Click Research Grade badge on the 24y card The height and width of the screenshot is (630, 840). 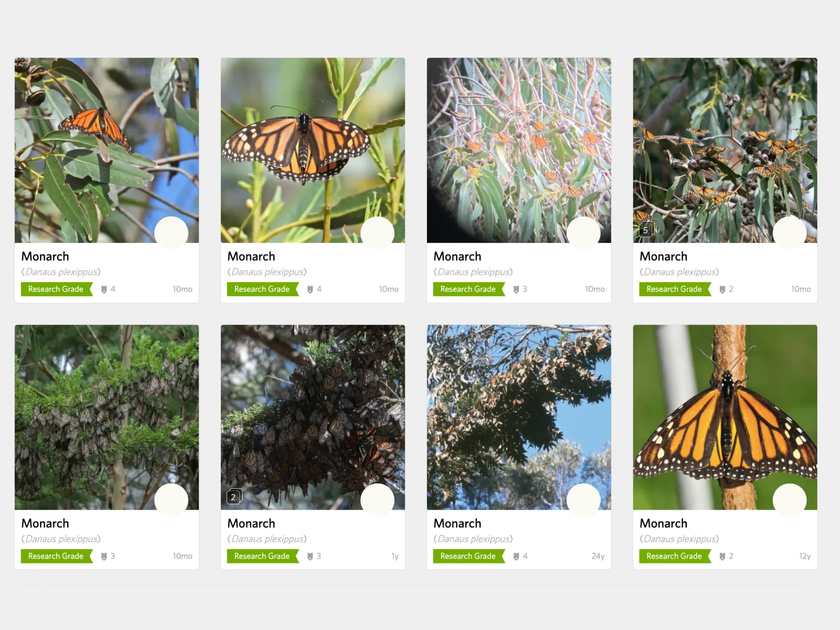469,556
